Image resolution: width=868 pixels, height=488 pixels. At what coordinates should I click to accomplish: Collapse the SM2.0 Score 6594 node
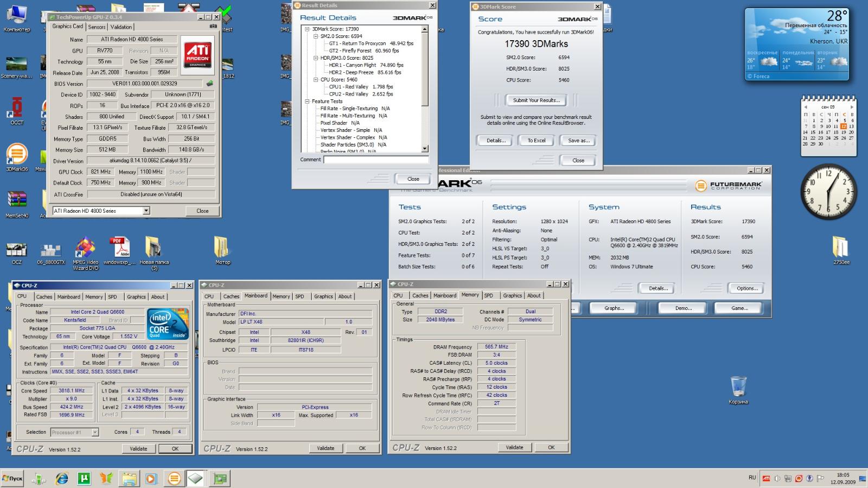[316, 36]
